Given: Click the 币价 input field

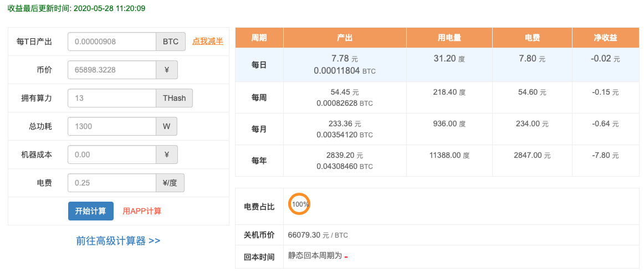Looking at the screenshot, I should tap(112, 70).
